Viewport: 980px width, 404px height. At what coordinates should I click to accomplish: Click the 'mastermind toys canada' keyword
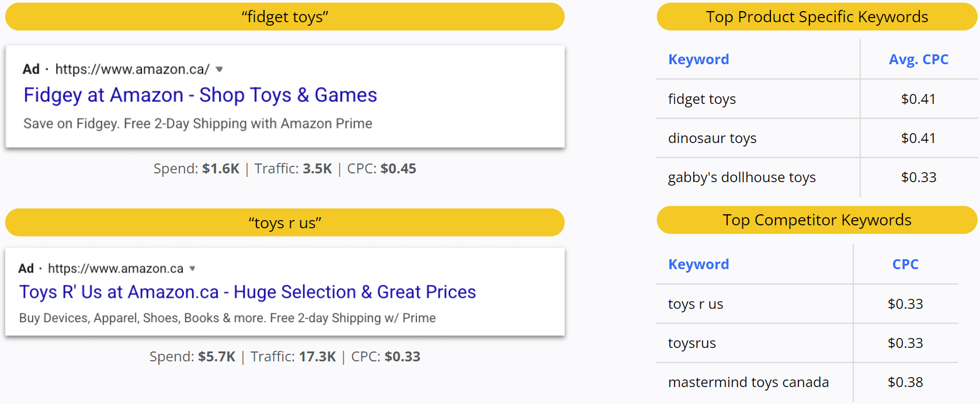coord(748,382)
